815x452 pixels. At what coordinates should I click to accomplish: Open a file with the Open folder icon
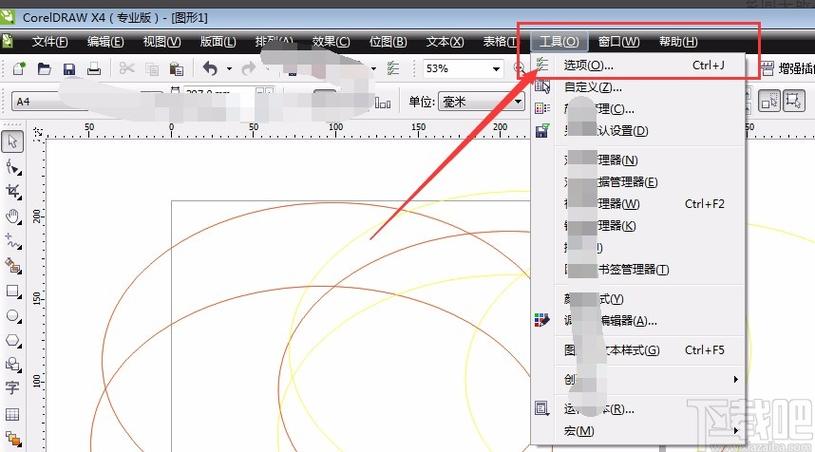click(x=44, y=68)
